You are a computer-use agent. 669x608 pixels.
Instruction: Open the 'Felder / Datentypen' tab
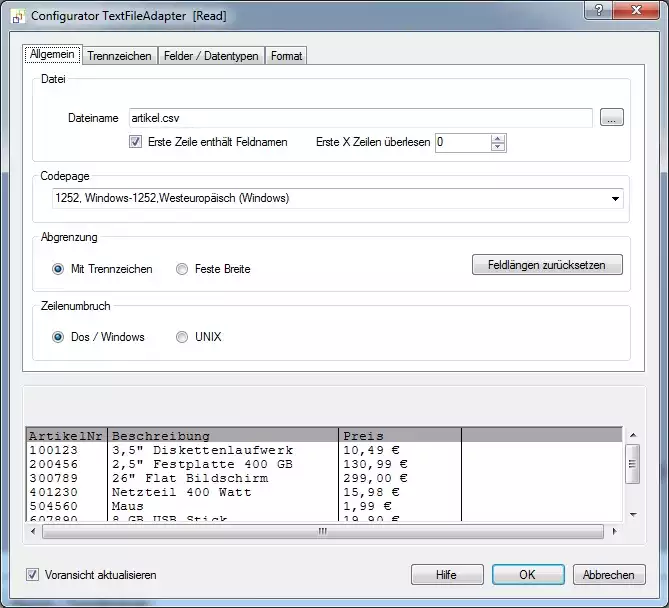pyautogui.click(x=211, y=56)
